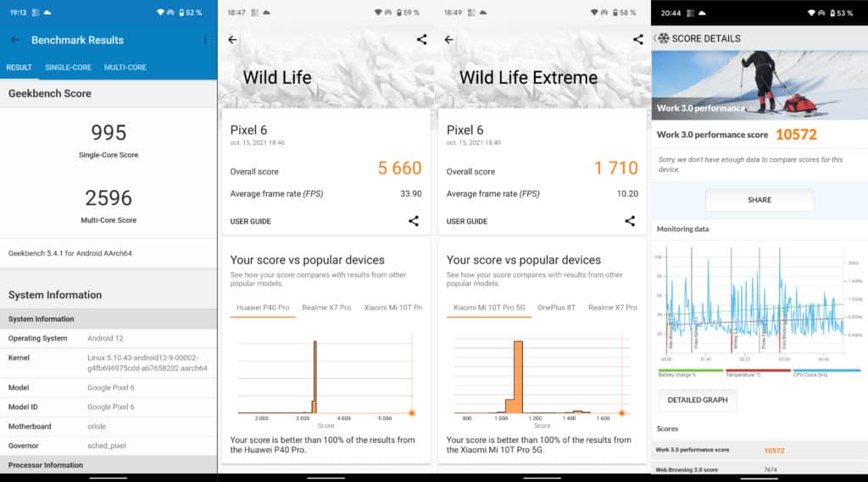
Task: Tap Geekbench 5.4.1 for Android AArch64 text
Action: [70, 253]
